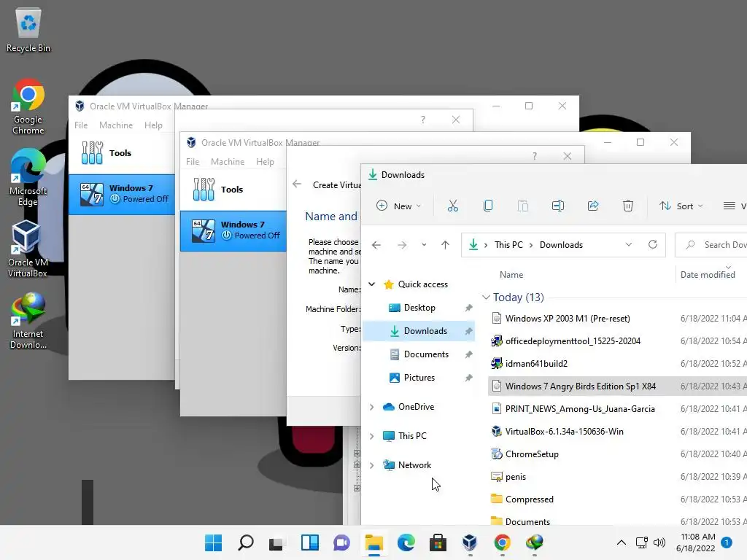Select the ChromeSetup file

point(617,454)
